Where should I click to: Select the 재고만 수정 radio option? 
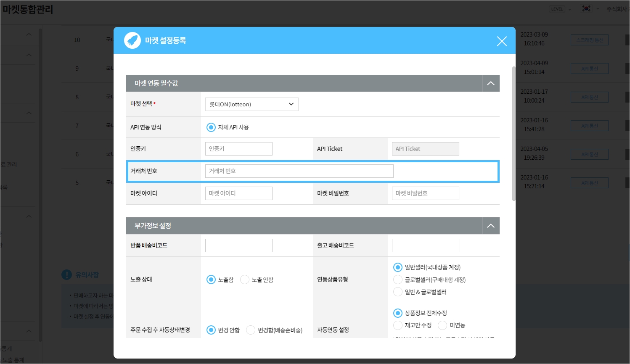point(398,325)
